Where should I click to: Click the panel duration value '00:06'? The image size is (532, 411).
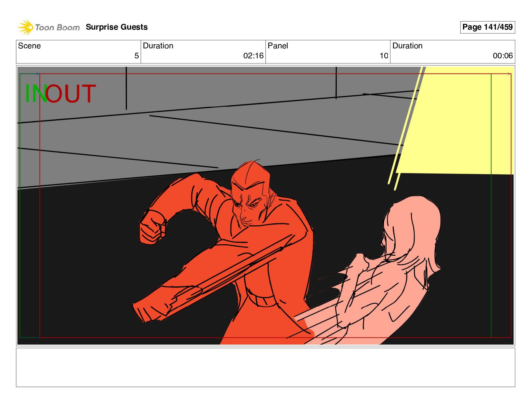[x=503, y=56]
